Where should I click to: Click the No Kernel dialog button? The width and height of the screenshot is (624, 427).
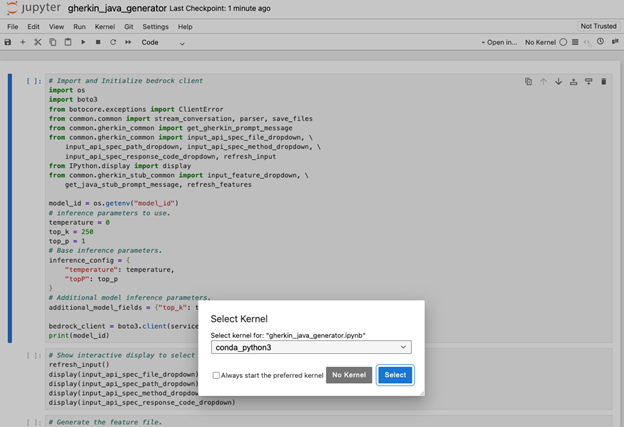(x=349, y=375)
